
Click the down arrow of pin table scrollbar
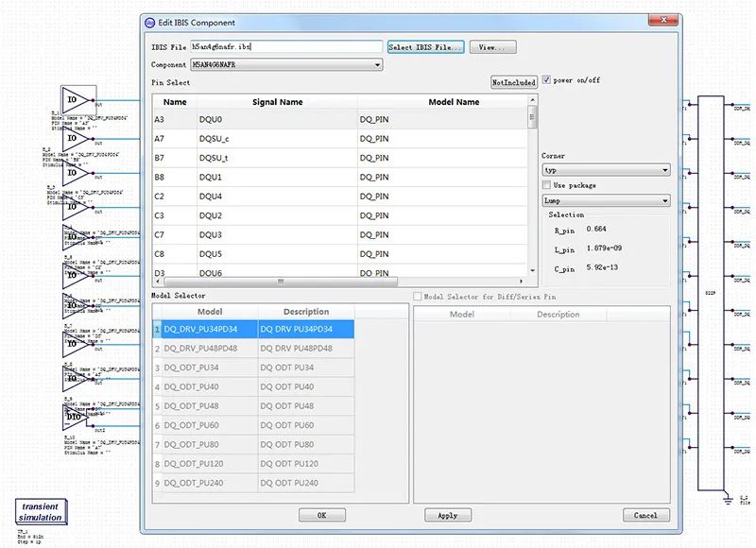(532, 271)
